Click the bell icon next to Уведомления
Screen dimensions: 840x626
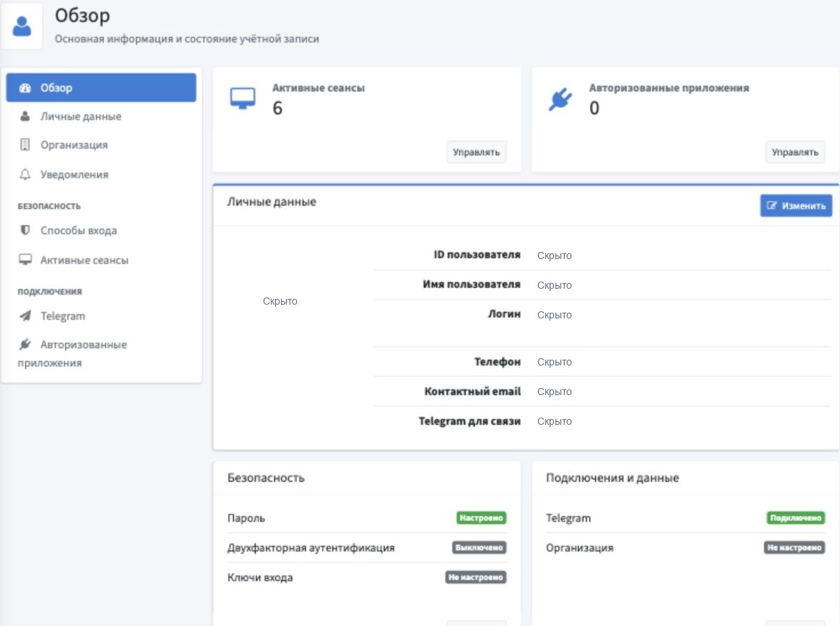click(x=25, y=174)
